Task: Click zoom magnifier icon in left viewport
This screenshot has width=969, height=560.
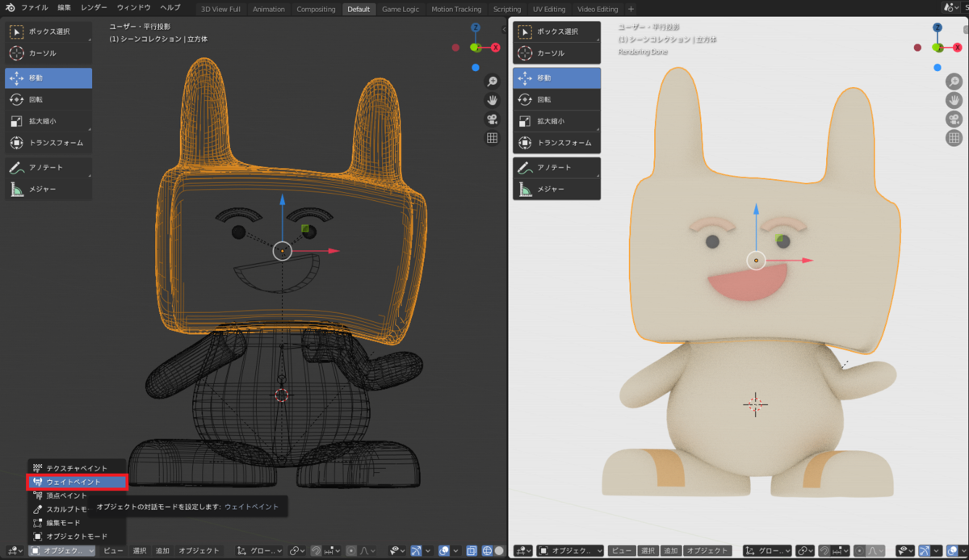Action: [x=492, y=81]
